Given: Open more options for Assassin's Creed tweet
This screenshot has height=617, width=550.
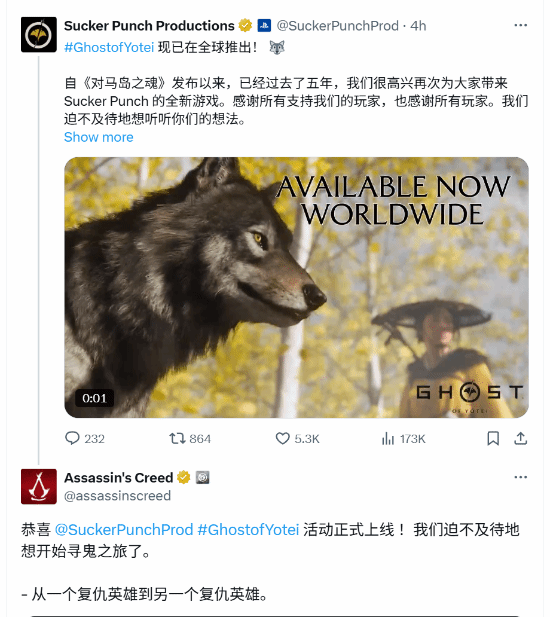Looking at the screenshot, I should click(x=520, y=477).
